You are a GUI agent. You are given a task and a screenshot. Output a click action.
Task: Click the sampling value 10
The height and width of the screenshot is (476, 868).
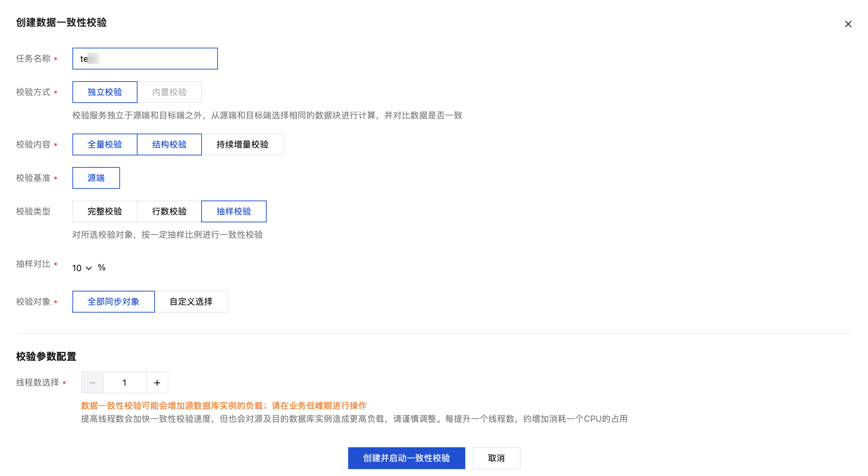tap(77, 268)
